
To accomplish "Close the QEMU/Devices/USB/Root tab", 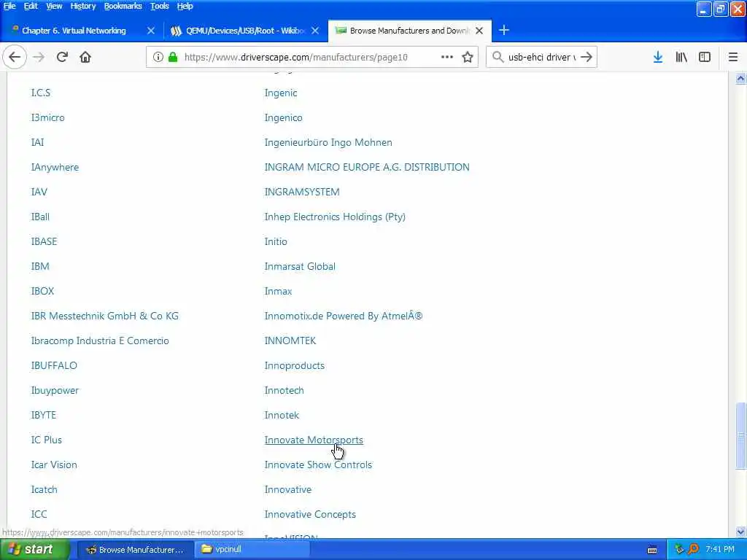I will (315, 31).
